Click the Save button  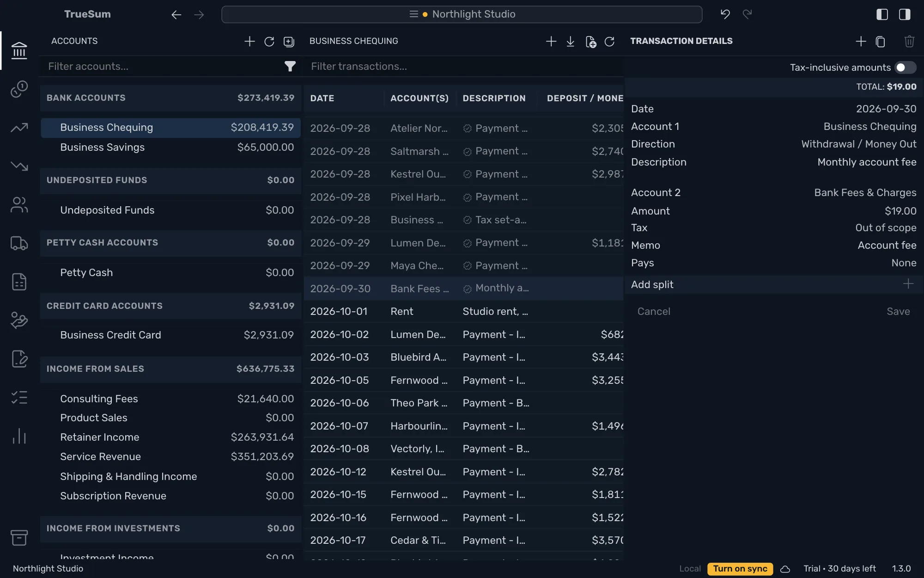[898, 312]
